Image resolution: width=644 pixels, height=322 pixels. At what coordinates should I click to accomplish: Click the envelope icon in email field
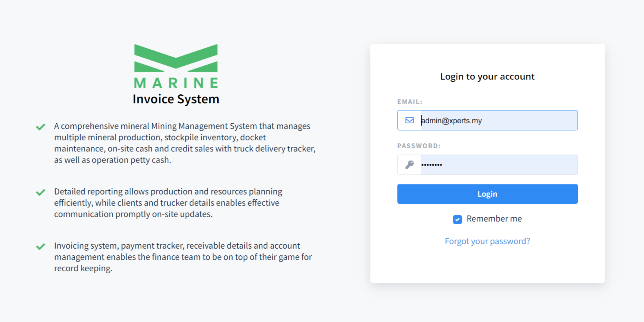(x=409, y=120)
